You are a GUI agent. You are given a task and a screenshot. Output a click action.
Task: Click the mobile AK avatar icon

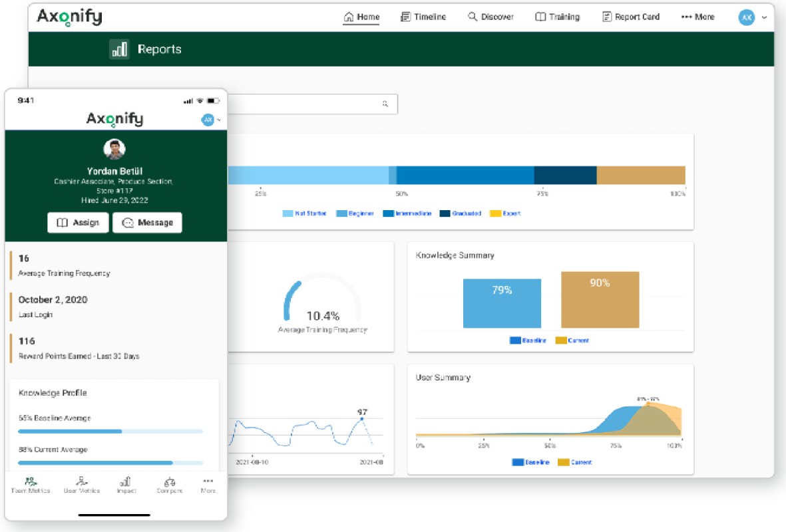tap(208, 120)
